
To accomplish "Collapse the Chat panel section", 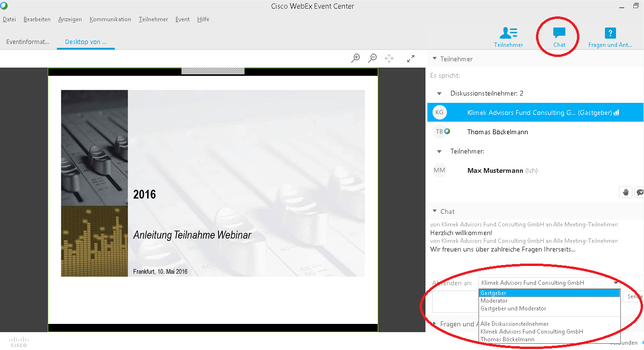I will tap(434, 211).
